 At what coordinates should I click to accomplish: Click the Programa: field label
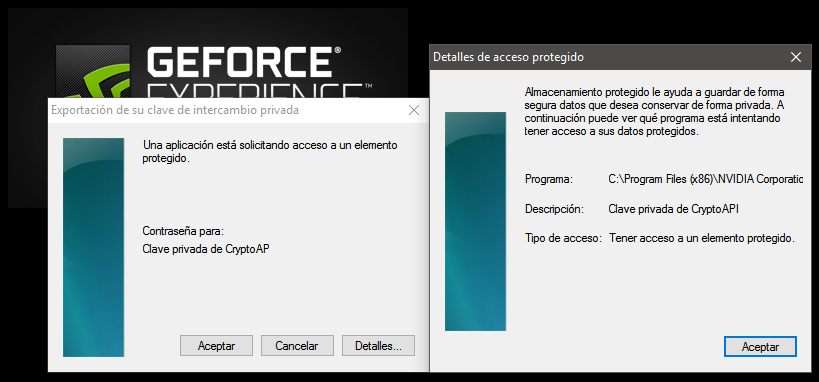pos(548,179)
